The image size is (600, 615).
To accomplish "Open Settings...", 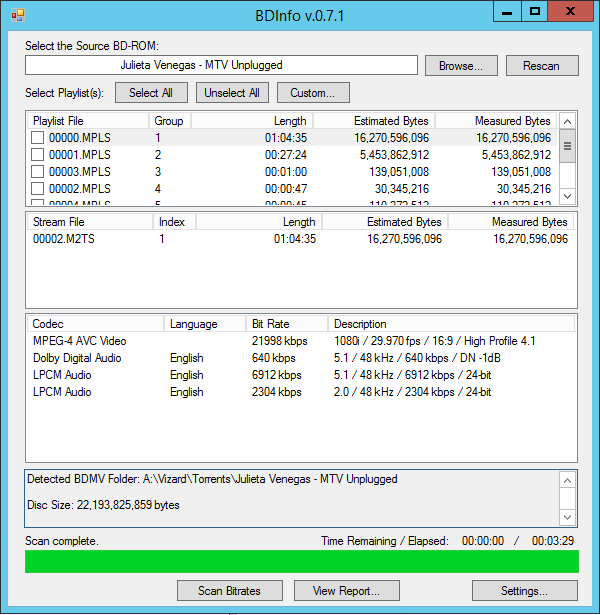I will (x=524, y=591).
